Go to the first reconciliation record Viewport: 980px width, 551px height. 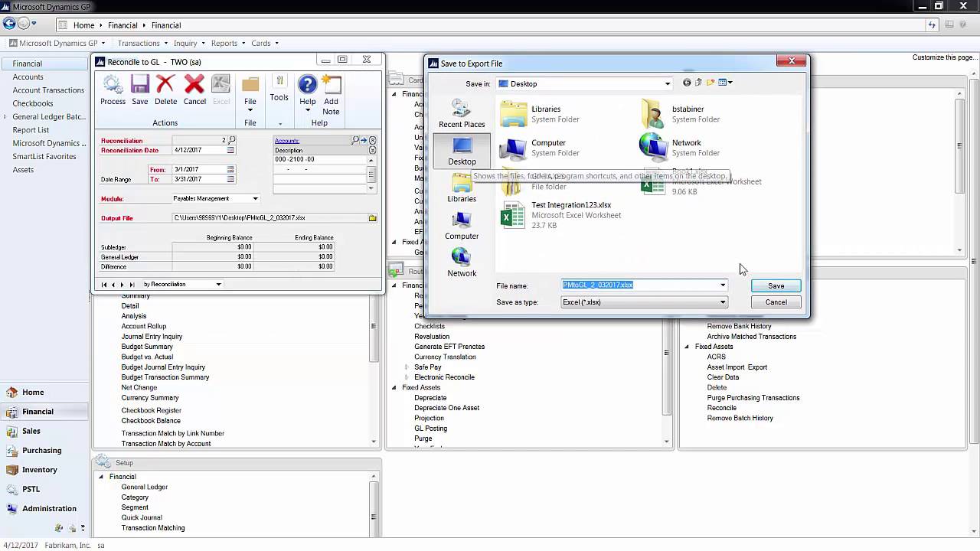coord(104,285)
